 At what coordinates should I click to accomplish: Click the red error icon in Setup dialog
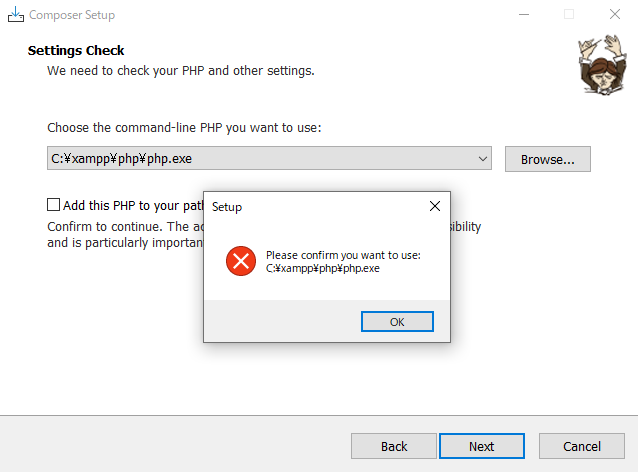(x=241, y=262)
